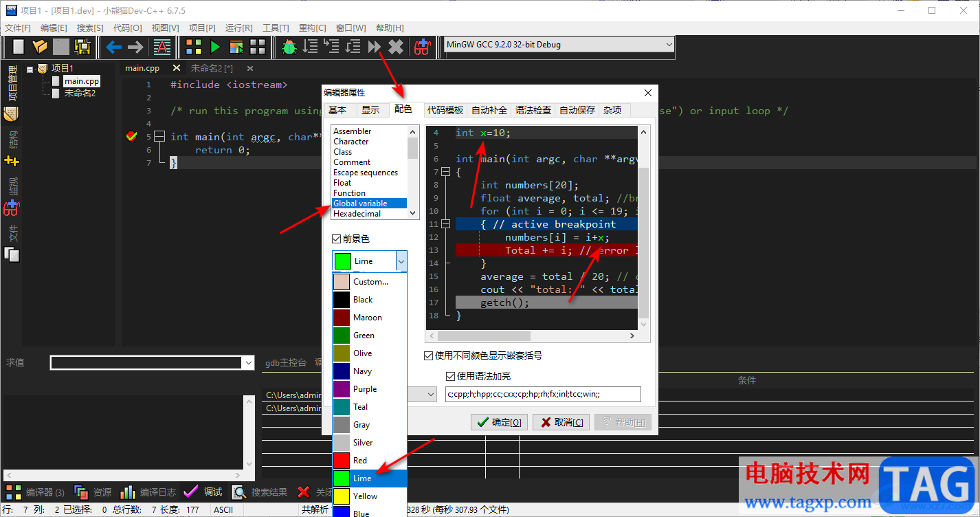Click the syntax element list down arrow

pyautogui.click(x=413, y=213)
